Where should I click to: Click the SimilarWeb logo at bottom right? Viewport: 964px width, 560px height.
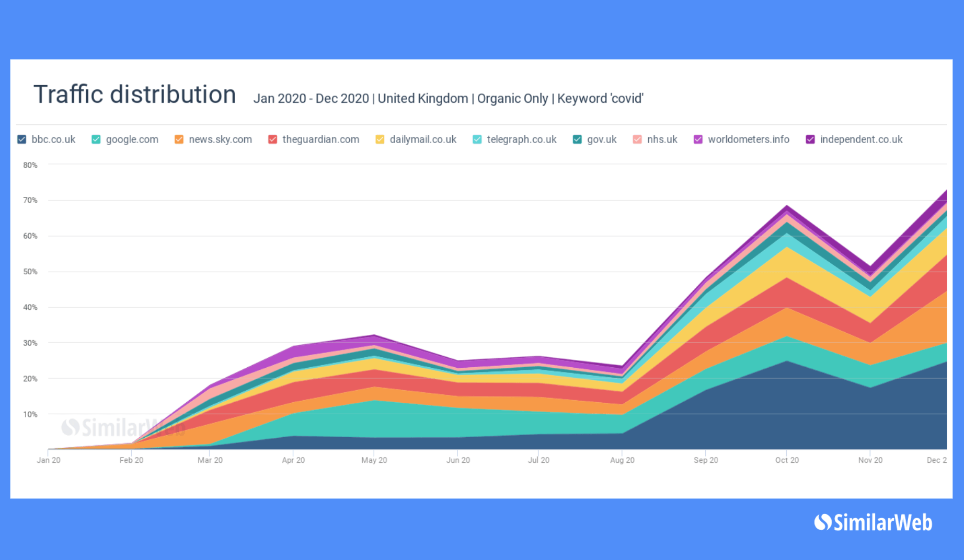[873, 522]
